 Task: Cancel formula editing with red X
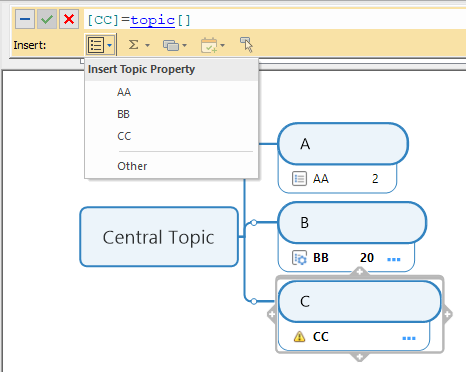(x=69, y=19)
